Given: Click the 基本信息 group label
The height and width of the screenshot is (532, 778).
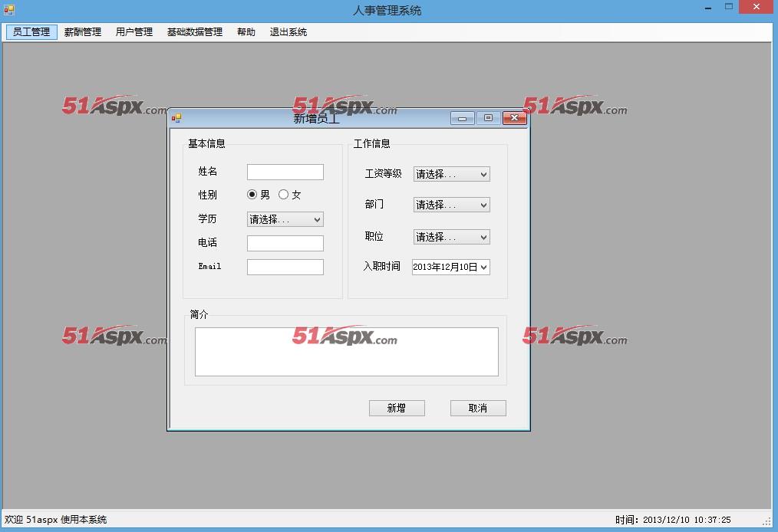Looking at the screenshot, I should [206, 144].
